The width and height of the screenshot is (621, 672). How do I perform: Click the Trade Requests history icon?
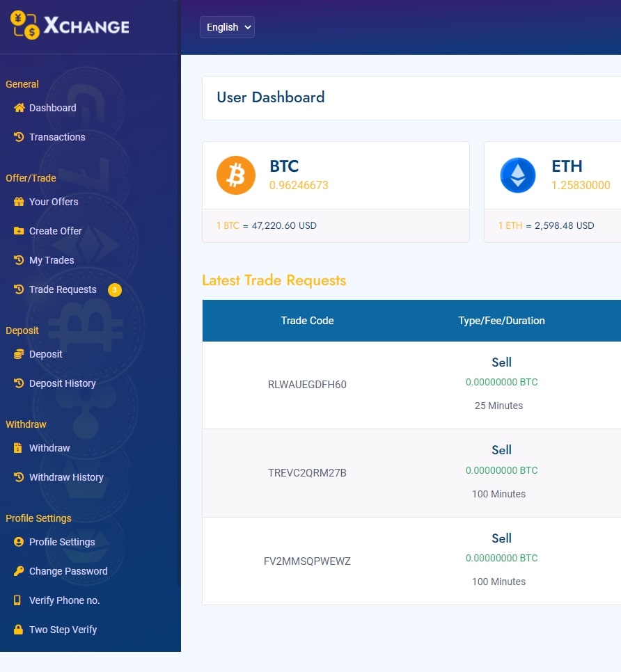[x=18, y=289]
